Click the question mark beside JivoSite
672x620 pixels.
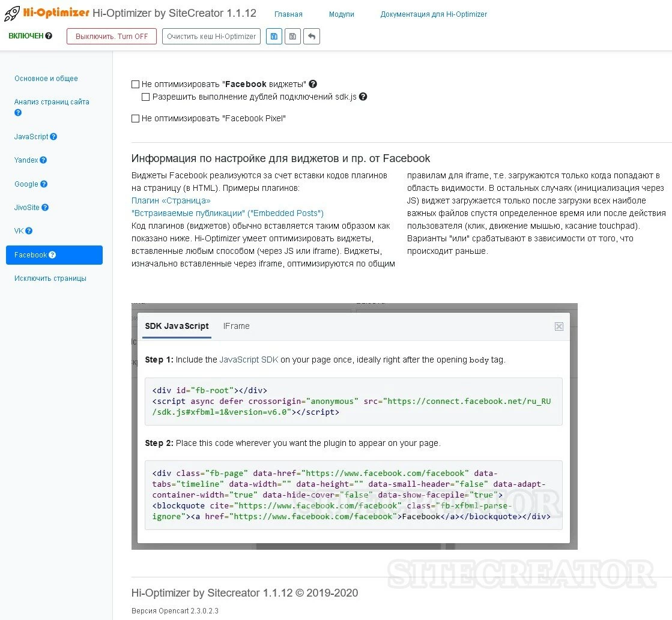point(45,208)
